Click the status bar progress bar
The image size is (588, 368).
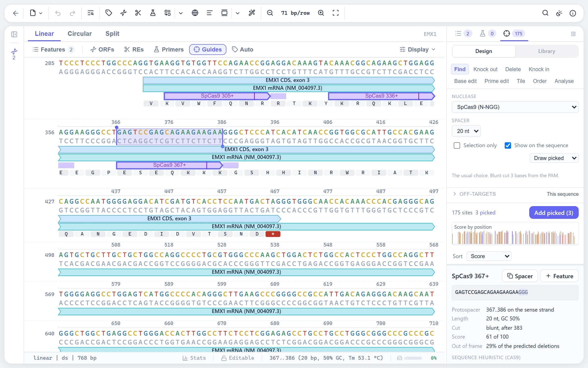[x=413, y=358]
